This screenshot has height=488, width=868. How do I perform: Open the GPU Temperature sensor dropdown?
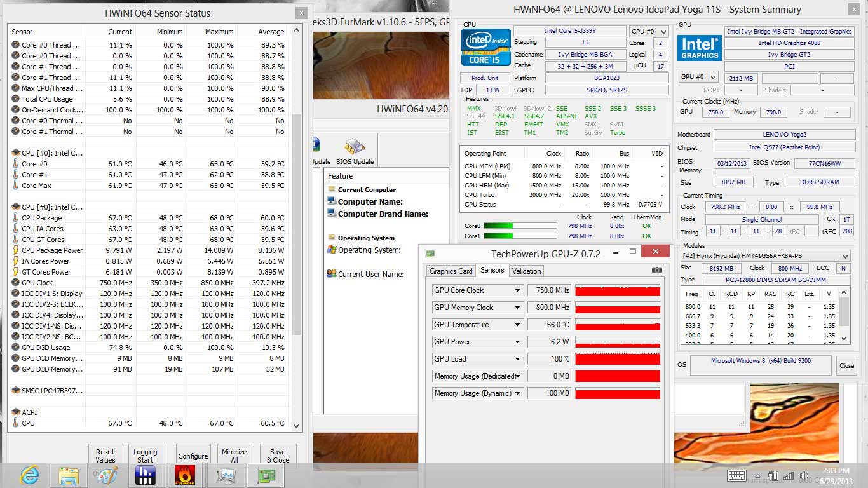[x=518, y=325]
